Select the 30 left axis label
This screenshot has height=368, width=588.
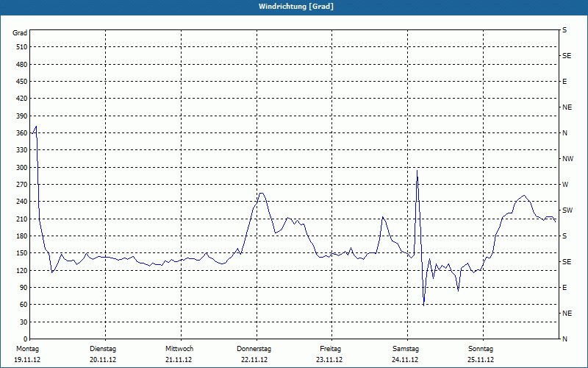pos(24,322)
